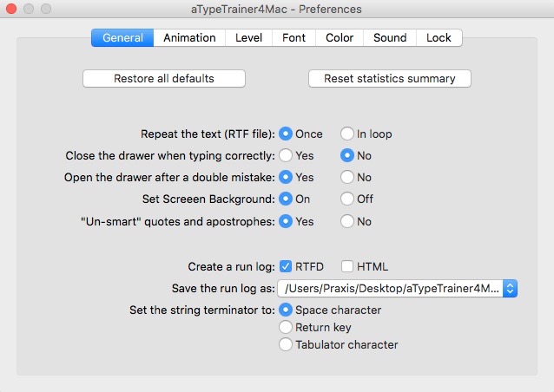Click Restore all defaults button
Screen dimensions: 554x392
(x=164, y=78)
